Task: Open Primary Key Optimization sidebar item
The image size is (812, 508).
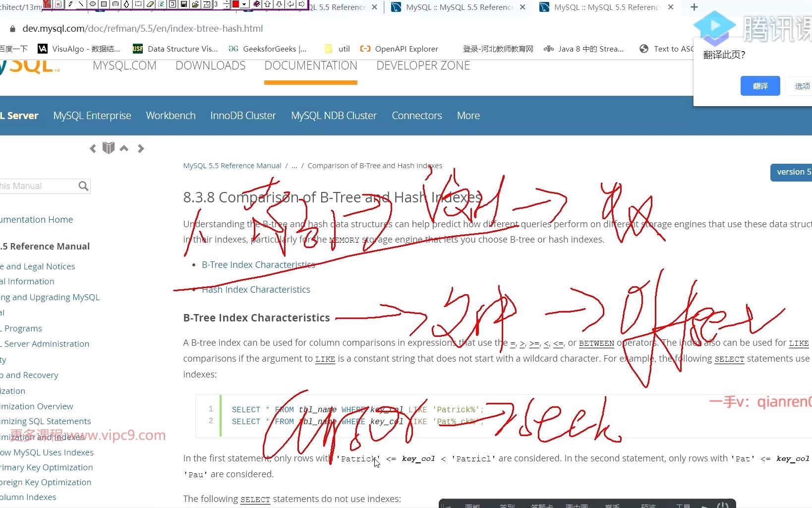Action: [x=47, y=467]
